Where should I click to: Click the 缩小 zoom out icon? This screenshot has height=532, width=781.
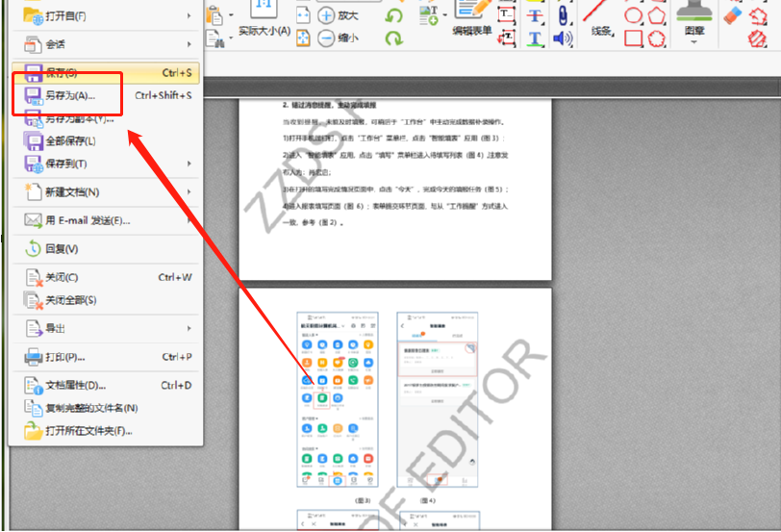click(x=326, y=38)
